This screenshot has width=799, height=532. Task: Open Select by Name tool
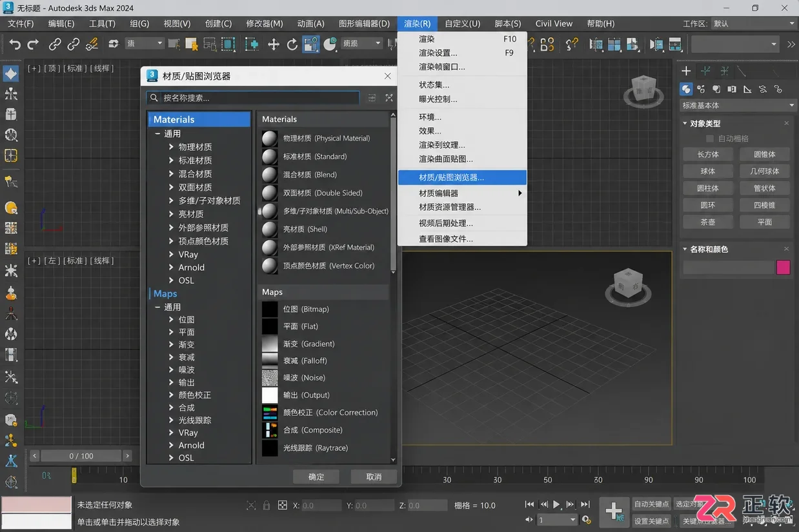192,44
